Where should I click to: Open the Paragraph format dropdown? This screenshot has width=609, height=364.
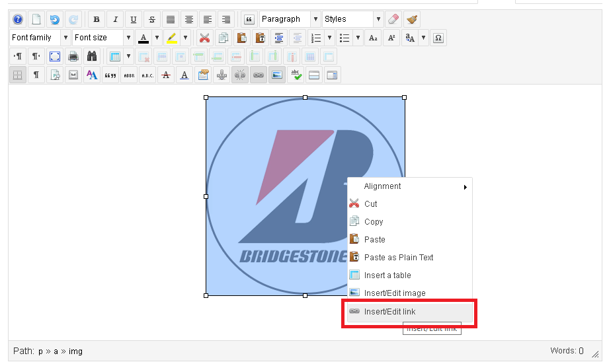point(290,19)
